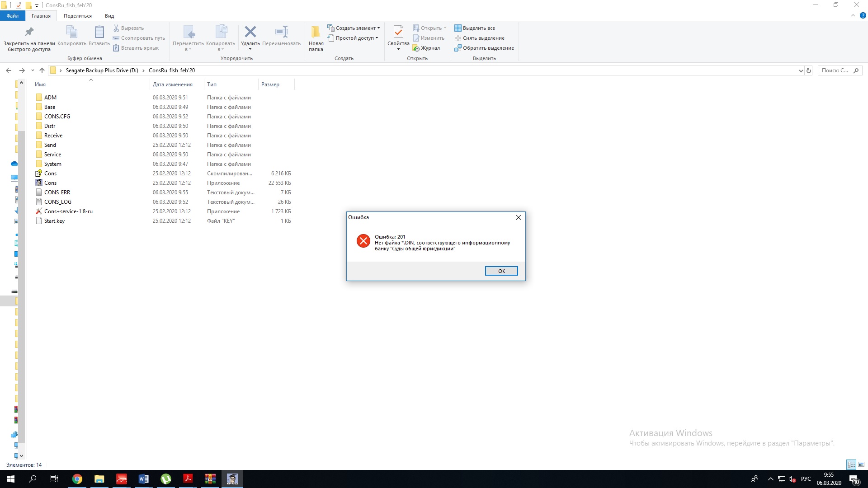Click the Delete icon in ribbon
The height and width of the screenshot is (488, 868).
[250, 32]
